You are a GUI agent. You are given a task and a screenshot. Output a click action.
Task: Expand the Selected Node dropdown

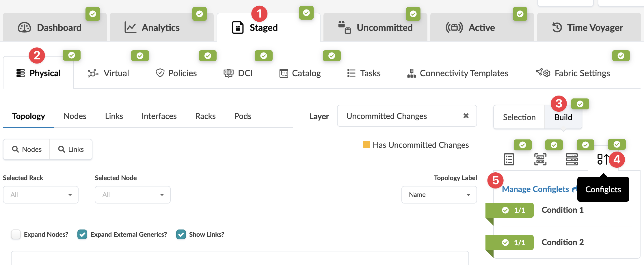(x=133, y=195)
